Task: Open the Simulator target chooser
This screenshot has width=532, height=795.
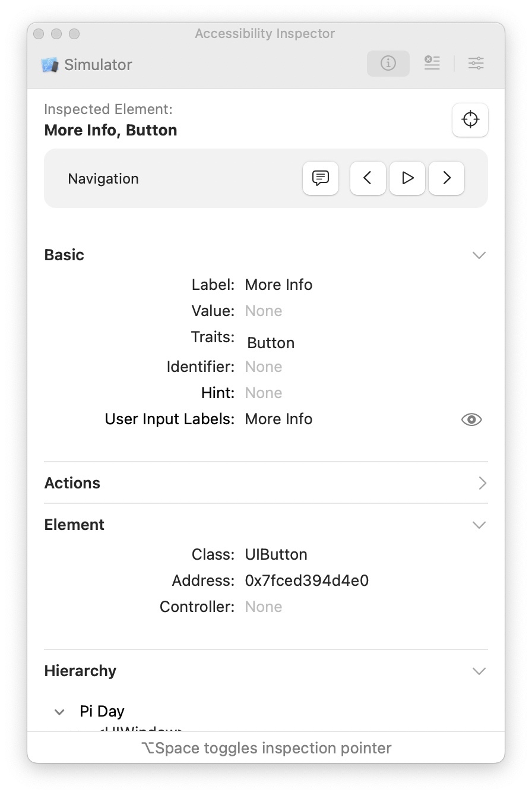Action: 98,65
